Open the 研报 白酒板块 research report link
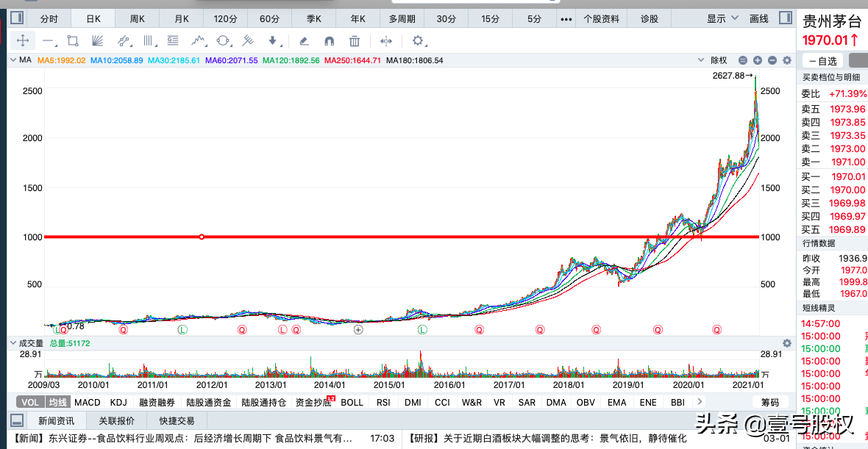 pyautogui.click(x=548, y=439)
